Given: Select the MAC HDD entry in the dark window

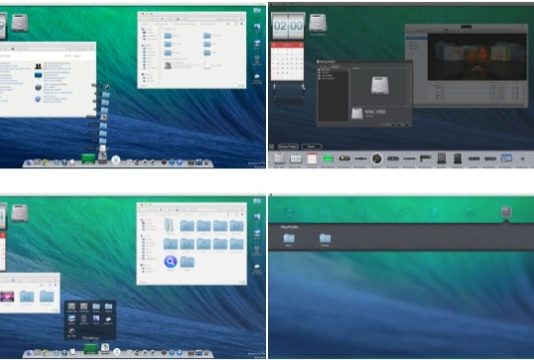Looking at the screenshot, I should pos(369,113).
